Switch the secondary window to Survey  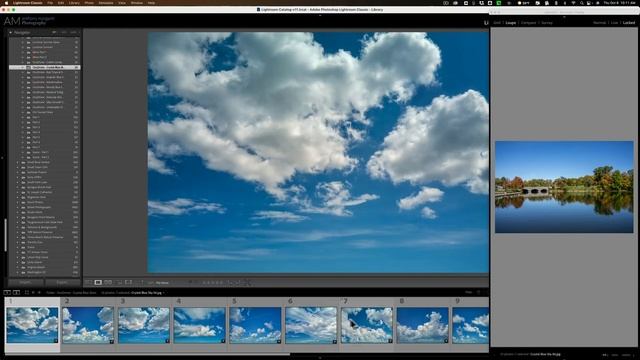coord(547,23)
